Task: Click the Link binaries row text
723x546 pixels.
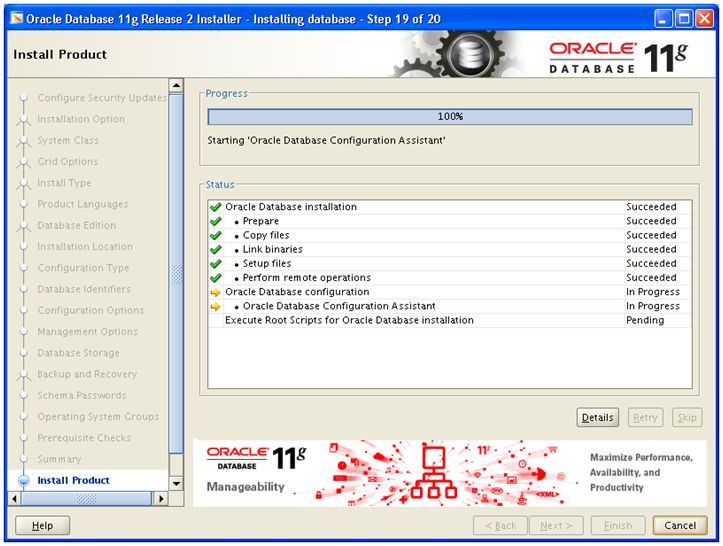Action: pyautogui.click(x=273, y=250)
